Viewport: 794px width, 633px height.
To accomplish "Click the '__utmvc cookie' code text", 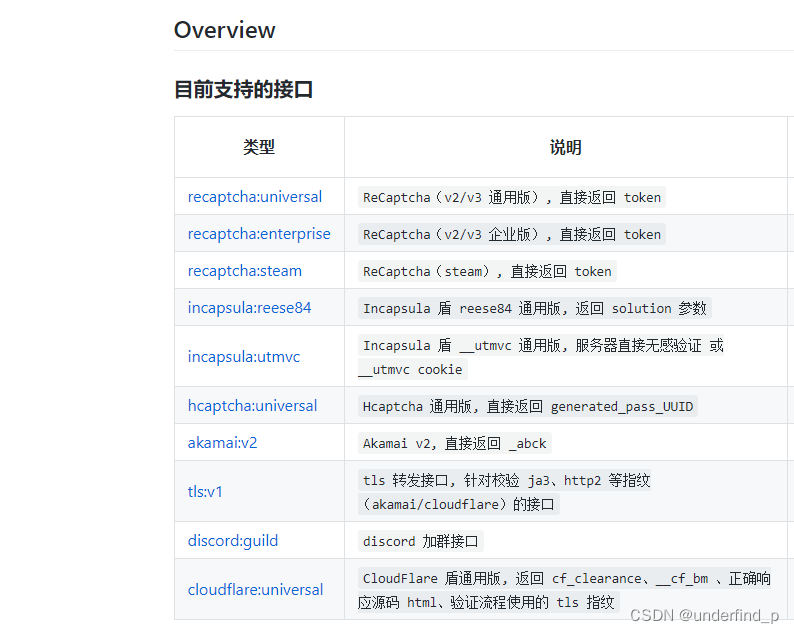I will point(413,369).
